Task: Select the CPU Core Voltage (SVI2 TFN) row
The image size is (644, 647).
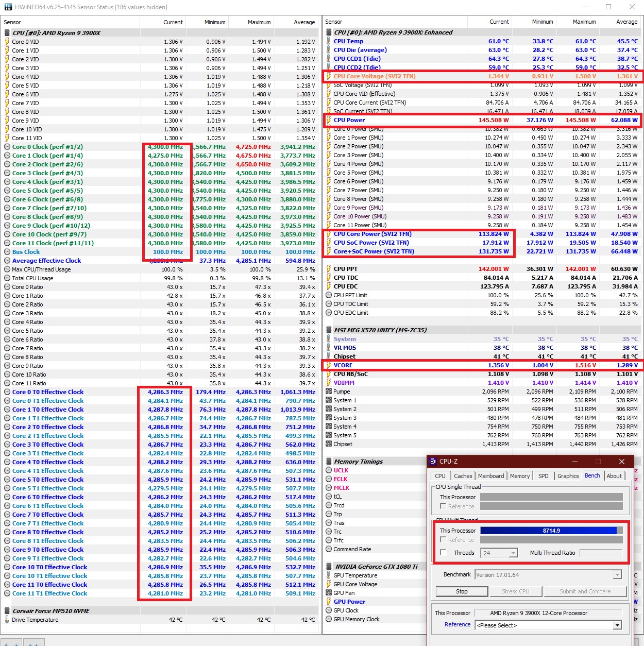Action: [483, 76]
